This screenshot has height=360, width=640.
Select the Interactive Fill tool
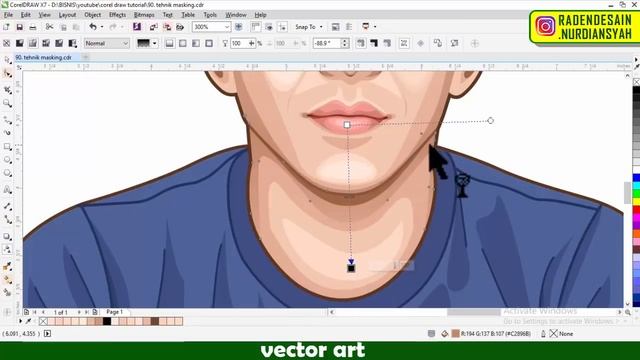[x=7, y=280]
